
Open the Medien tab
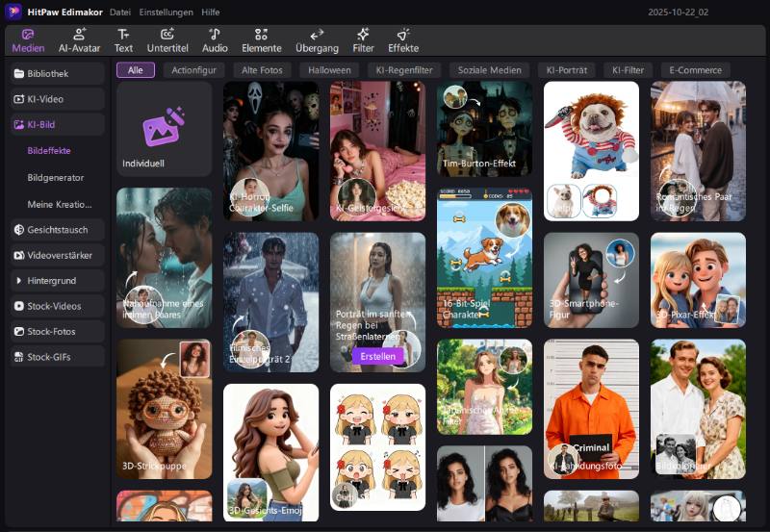(x=28, y=39)
